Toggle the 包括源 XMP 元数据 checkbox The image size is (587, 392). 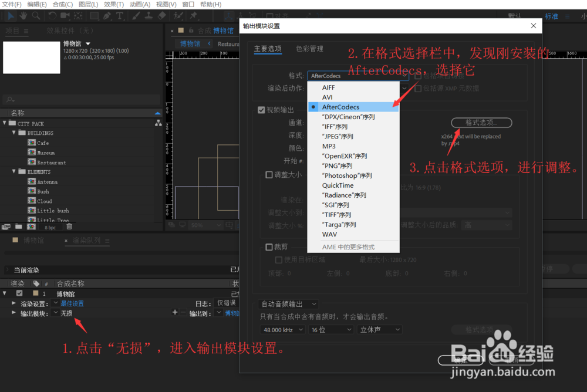[418, 89]
